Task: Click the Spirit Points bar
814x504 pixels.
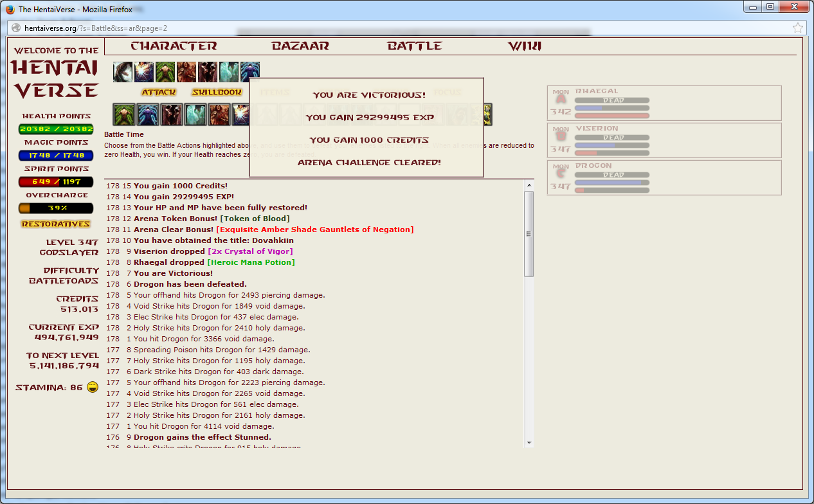Action: pyautogui.click(x=56, y=182)
